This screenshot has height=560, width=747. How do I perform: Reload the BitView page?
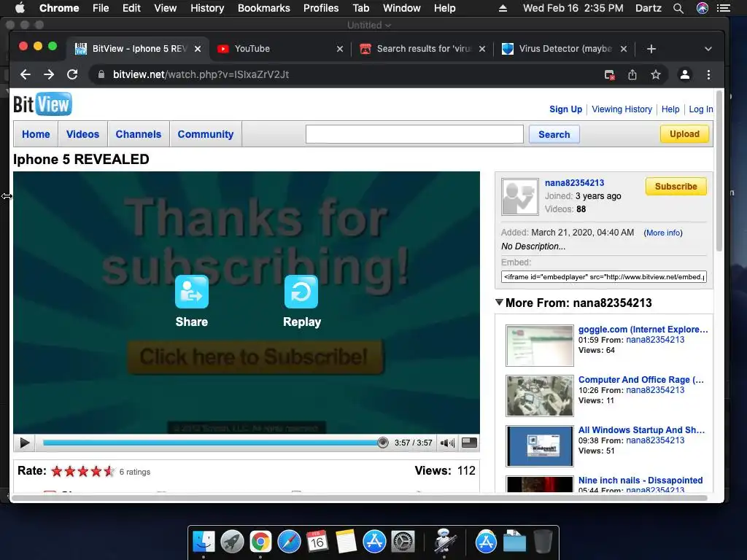[72, 74]
